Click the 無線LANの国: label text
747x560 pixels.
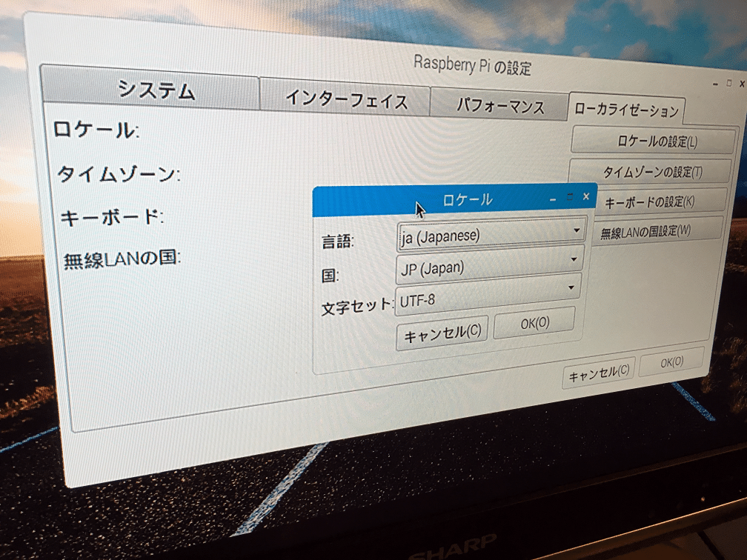pos(122,260)
